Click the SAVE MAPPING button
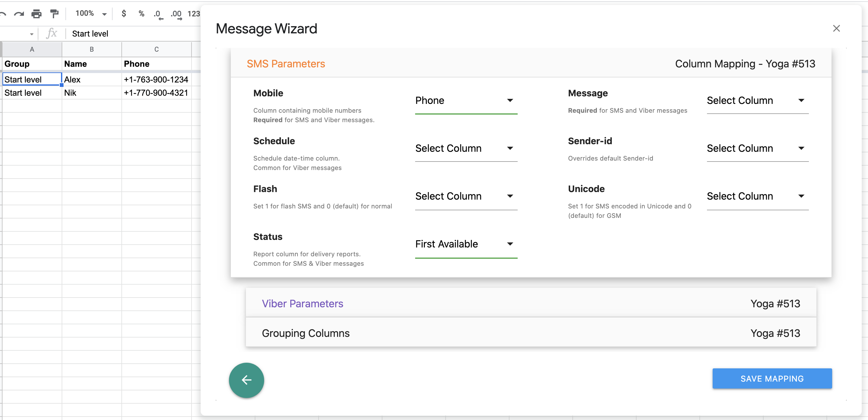This screenshot has width=868, height=420. [x=772, y=378]
